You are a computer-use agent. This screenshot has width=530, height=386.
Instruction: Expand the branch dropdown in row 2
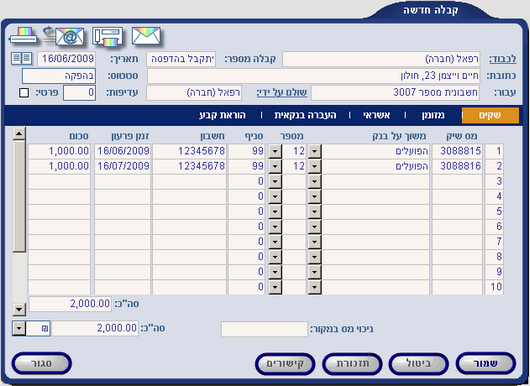pos(275,166)
